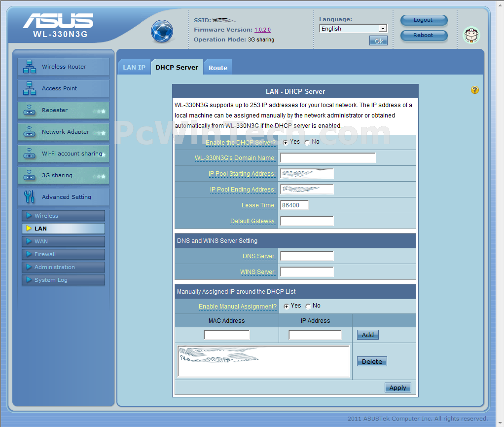Click the manual IP Address input field

point(315,335)
